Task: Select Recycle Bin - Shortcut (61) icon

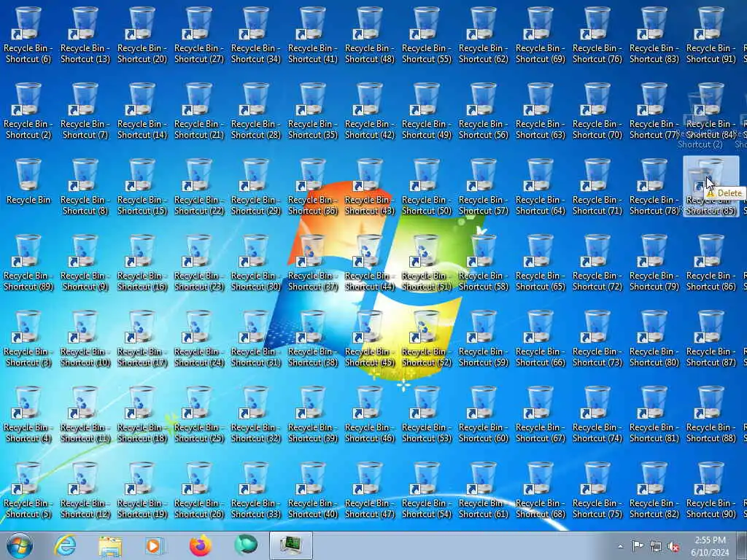Action: click(483, 491)
